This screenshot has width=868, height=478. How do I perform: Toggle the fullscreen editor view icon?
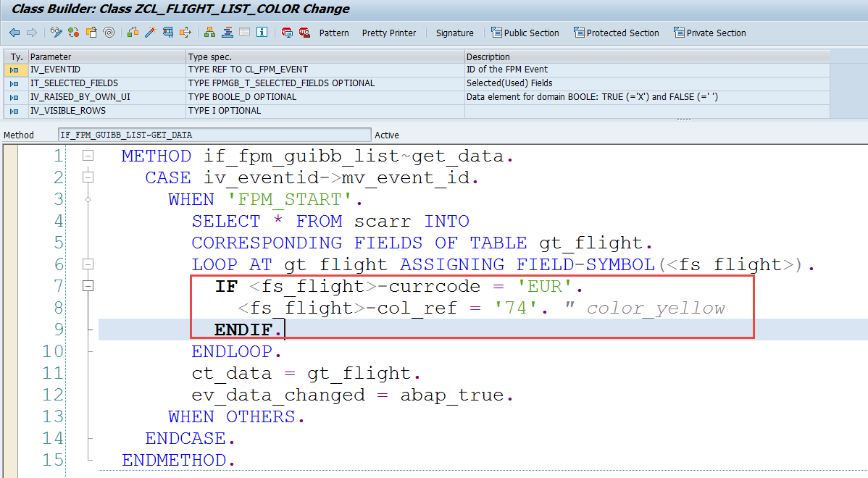(243, 32)
